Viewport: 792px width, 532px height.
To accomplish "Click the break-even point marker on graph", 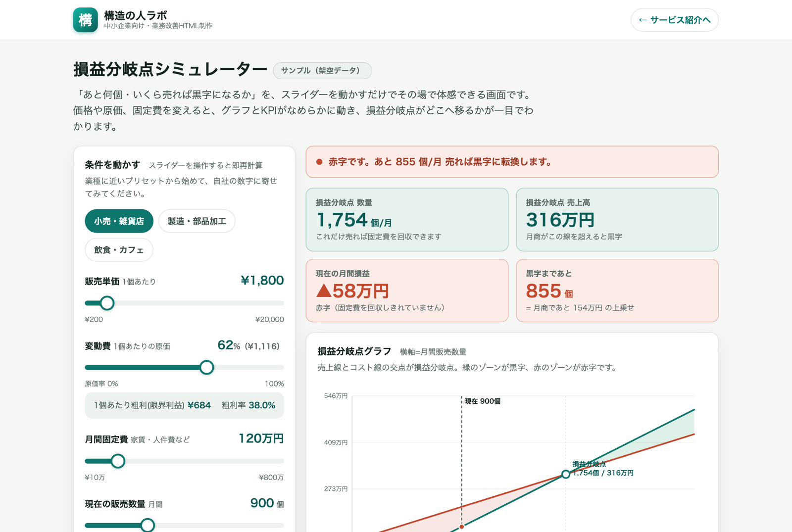I will point(566,474).
